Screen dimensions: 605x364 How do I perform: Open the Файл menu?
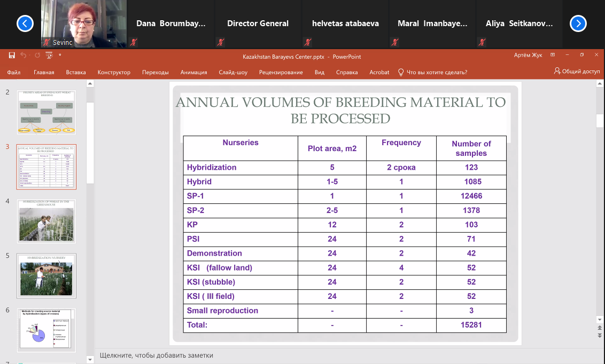[13, 72]
